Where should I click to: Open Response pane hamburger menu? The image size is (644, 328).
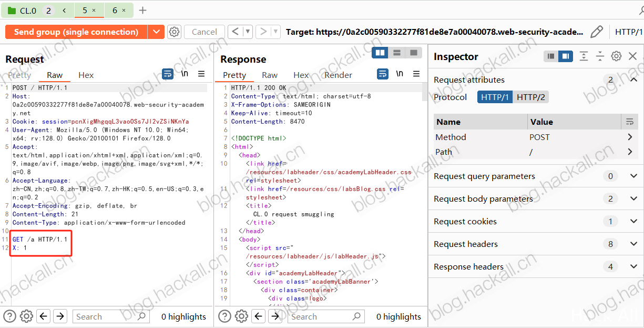click(x=416, y=74)
